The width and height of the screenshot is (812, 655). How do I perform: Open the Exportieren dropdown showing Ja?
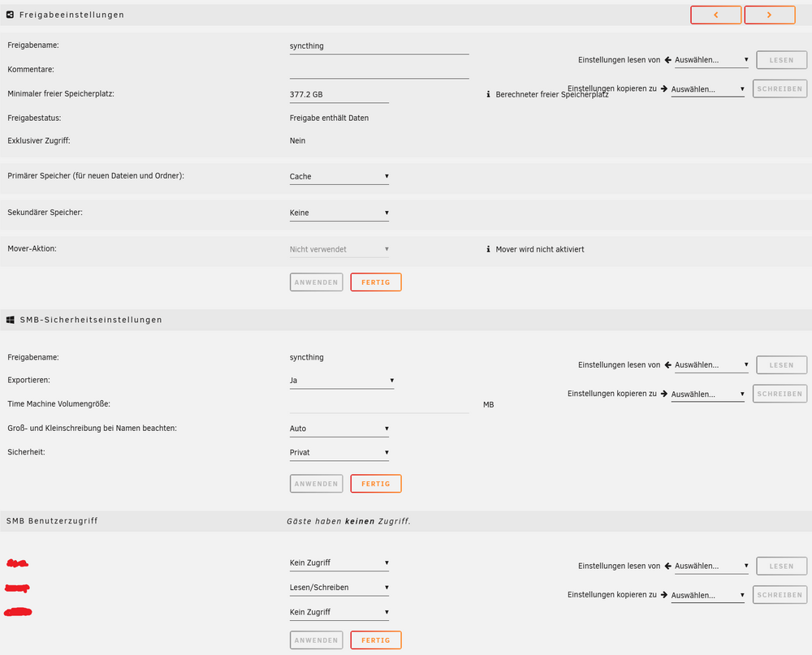pos(342,381)
